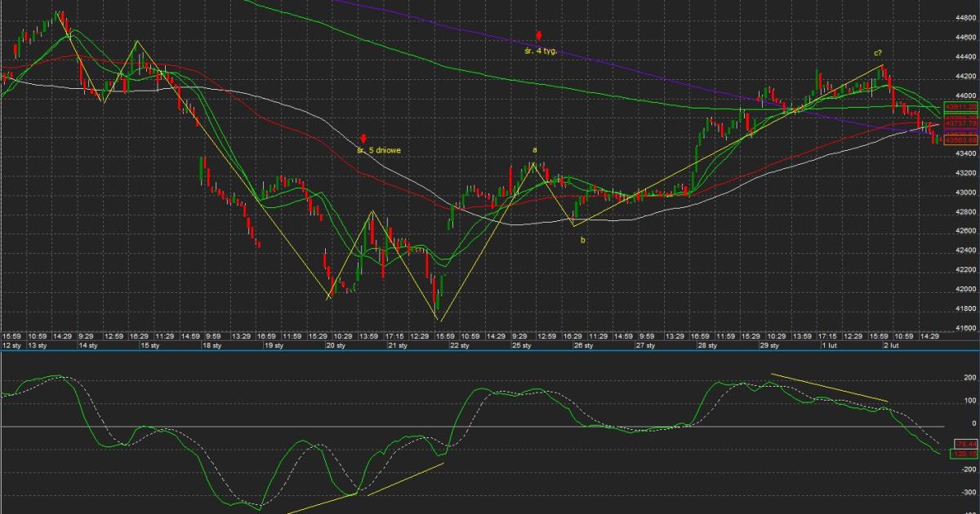The width and height of the screenshot is (980, 514).
Task: Click the red arrow above 'śr. 5 dniowe'
Action: click(363, 138)
